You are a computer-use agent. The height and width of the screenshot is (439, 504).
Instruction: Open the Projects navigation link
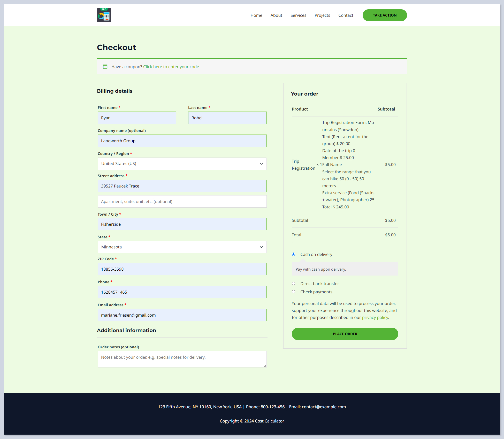coord(322,15)
